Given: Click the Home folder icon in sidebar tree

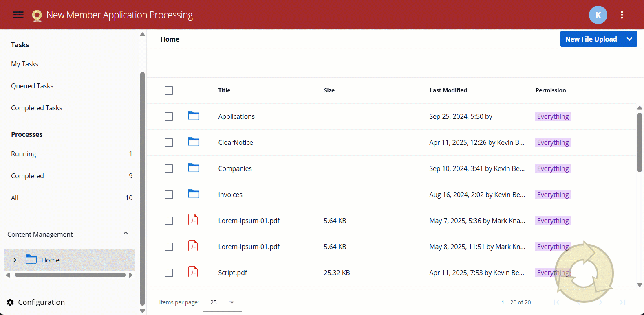Looking at the screenshot, I should coord(31,259).
